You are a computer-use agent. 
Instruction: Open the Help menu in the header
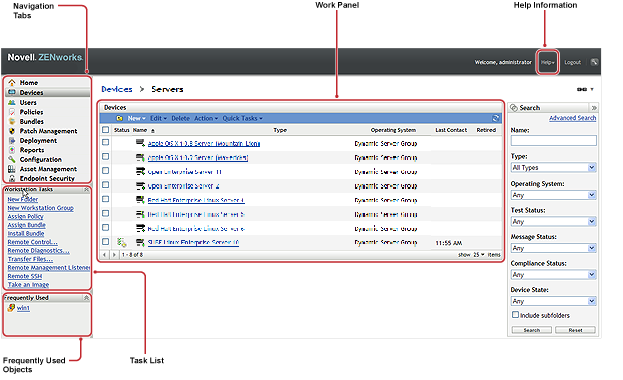(547, 62)
